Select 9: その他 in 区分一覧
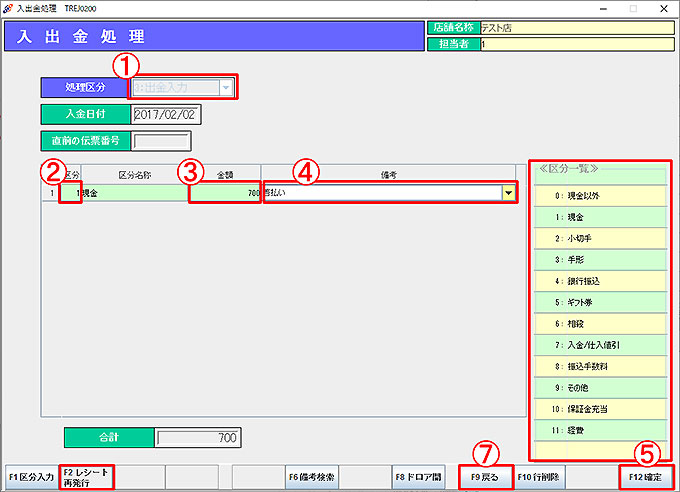Screen dimensions: 680x492 pos(600,387)
